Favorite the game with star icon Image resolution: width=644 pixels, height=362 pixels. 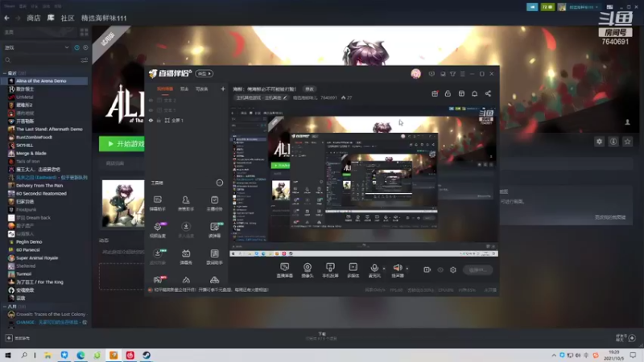click(627, 142)
